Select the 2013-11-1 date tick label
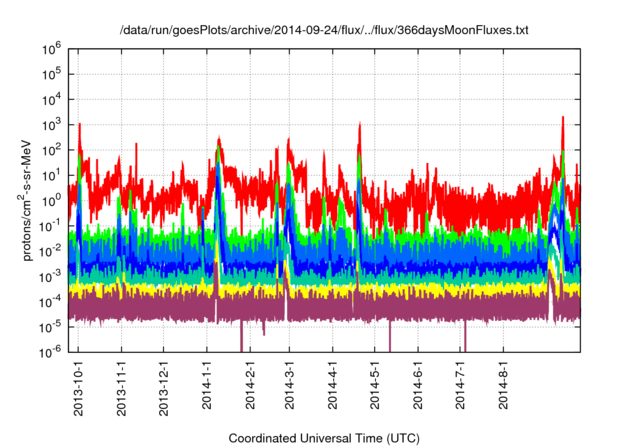 [x=121, y=385]
